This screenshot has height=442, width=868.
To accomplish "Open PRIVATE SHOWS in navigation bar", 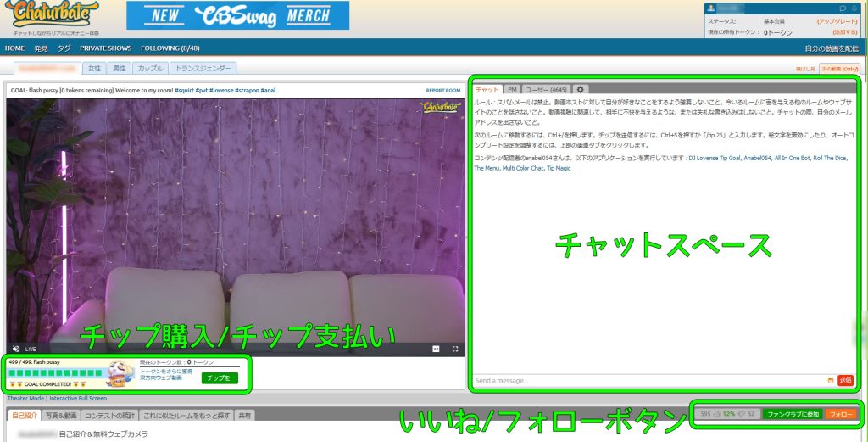I will pos(106,48).
